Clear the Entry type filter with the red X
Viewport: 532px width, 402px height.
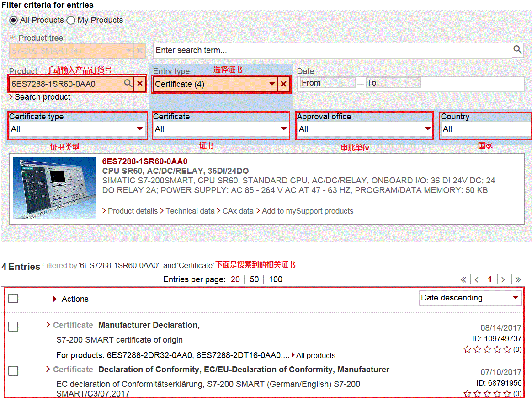(284, 84)
